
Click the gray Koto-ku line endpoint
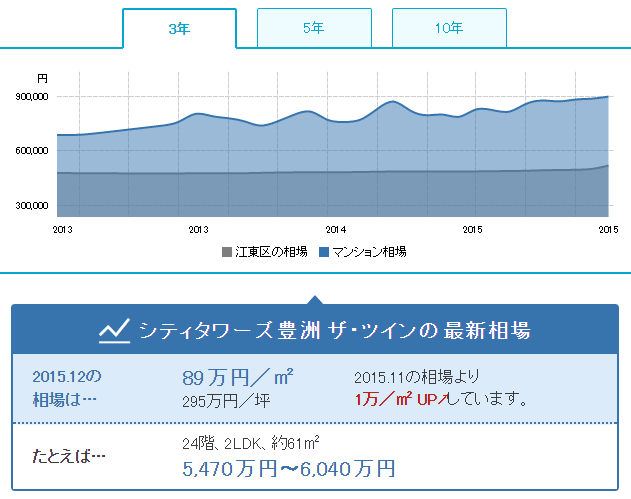[x=608, y=165]
